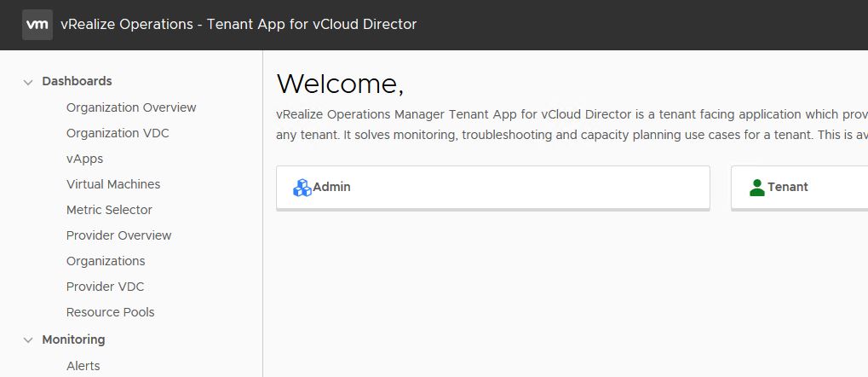Collapse the Dashboards section chevron
868x377 pixels.
pyautogui.click(x=28, y=82)
